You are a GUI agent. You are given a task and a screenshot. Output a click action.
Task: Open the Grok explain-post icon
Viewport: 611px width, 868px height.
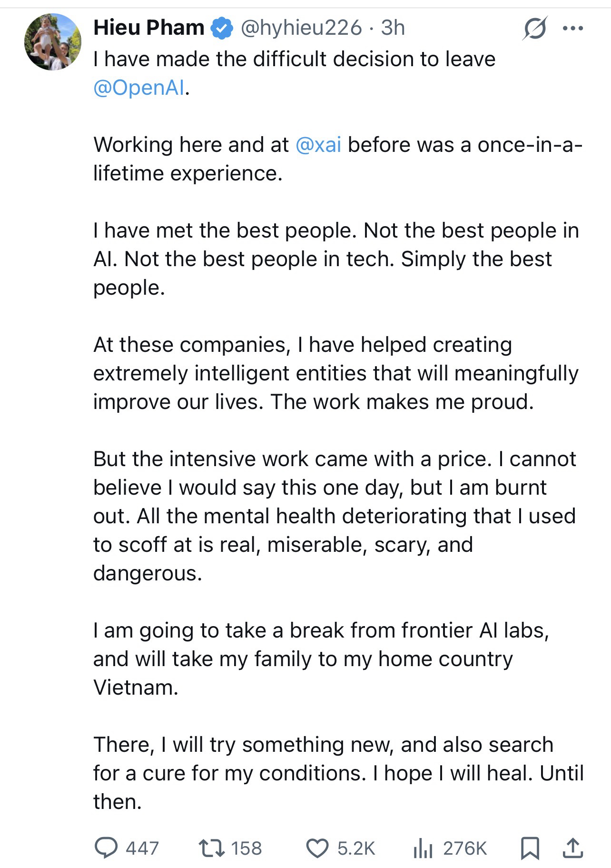coord(534,29)
